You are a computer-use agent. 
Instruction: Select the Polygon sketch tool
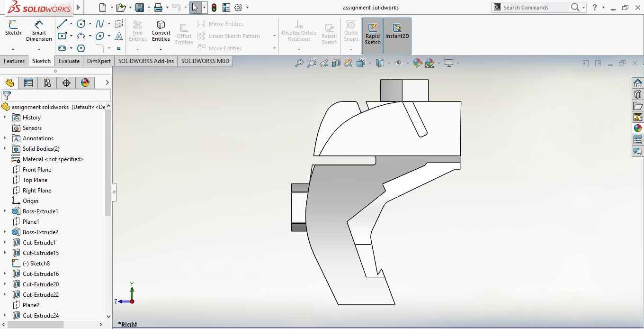coord(81,48)
